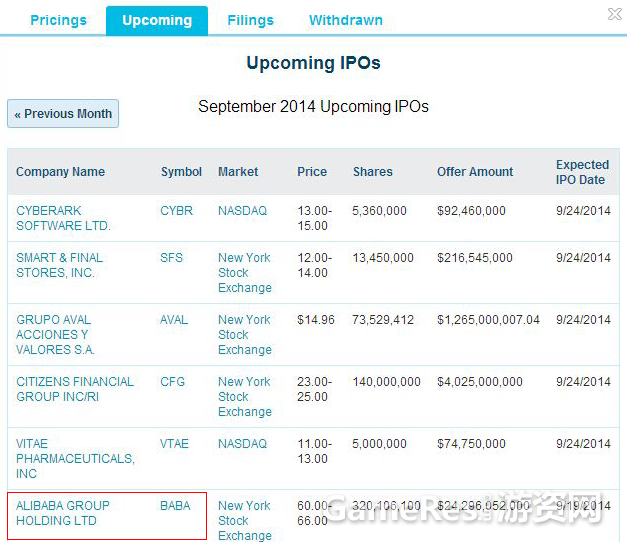Close the IPO popup with X icon

pos(615,14)
